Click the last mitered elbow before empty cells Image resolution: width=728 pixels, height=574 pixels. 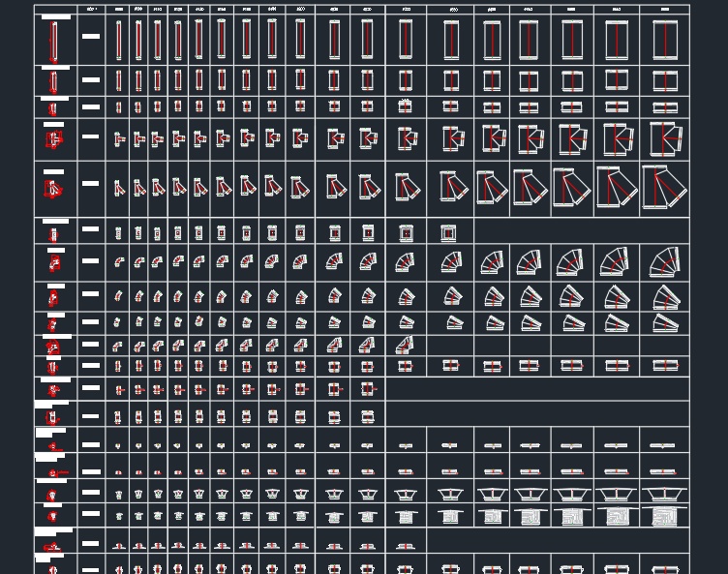(406, 345)
